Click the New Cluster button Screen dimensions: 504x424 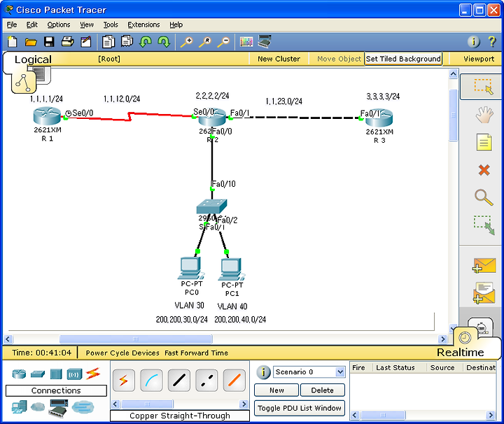point(279,59)
